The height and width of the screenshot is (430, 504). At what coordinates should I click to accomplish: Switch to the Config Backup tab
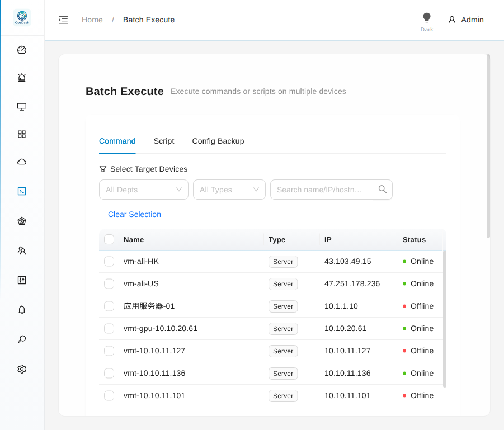(218, 141)
